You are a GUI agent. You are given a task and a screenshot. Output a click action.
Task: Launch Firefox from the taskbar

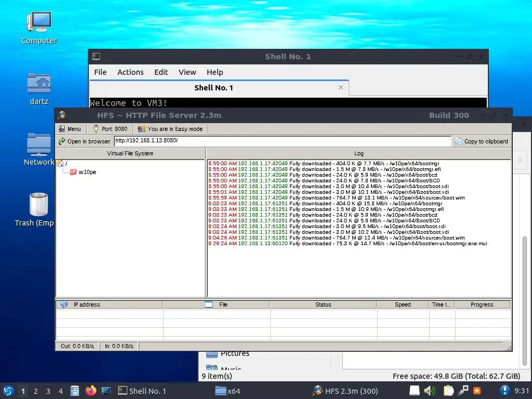click(90, 391)
